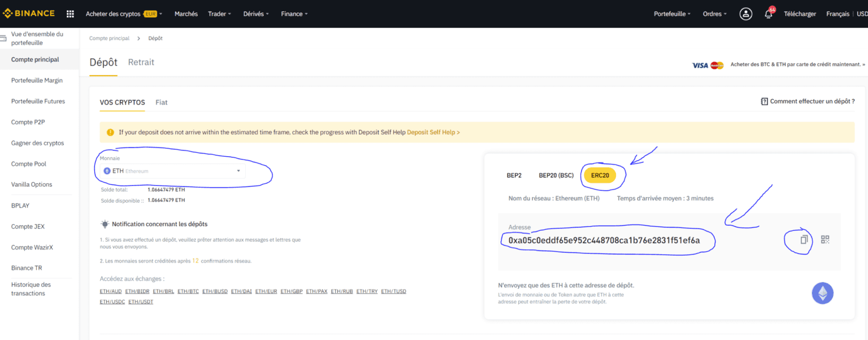Screen dimensions: 868x340
Task: Click the Binance logo
Action: coord(29,14)
